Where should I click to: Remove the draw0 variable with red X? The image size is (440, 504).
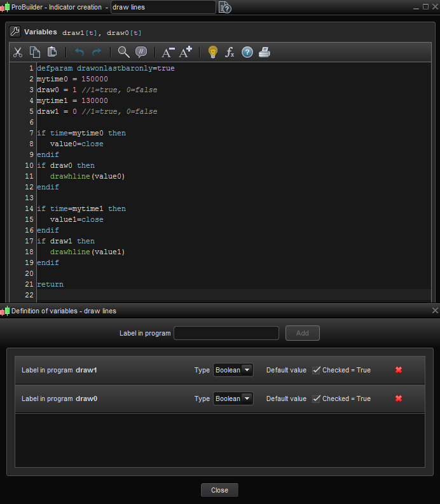tap(399, 398)
